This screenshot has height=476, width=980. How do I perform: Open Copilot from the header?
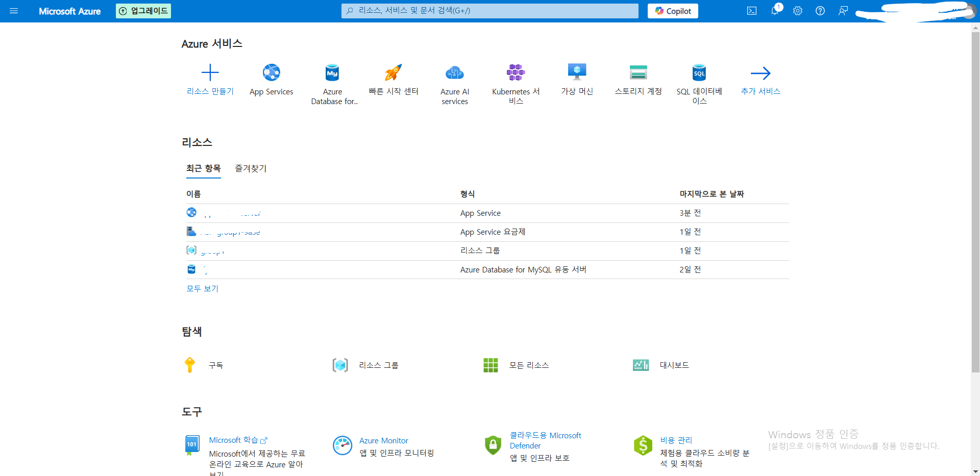[x=673, y=11]
